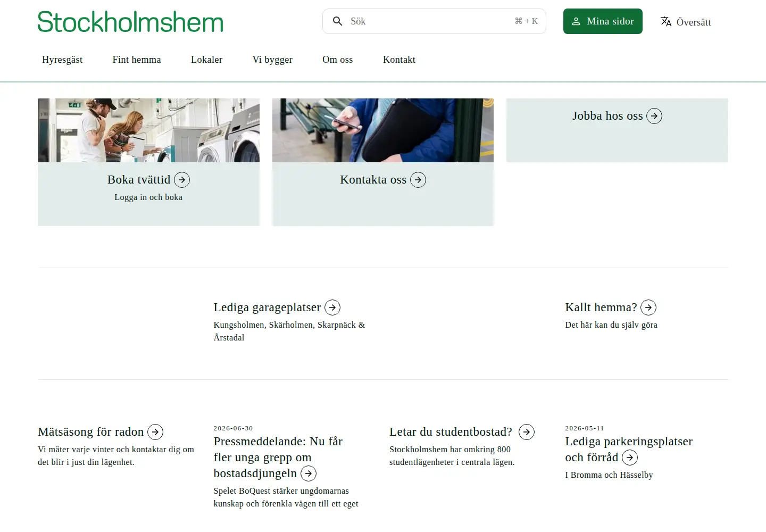
Task: Click the arrow icon next to Kontakta oss
Action: [x=418, y=180]
